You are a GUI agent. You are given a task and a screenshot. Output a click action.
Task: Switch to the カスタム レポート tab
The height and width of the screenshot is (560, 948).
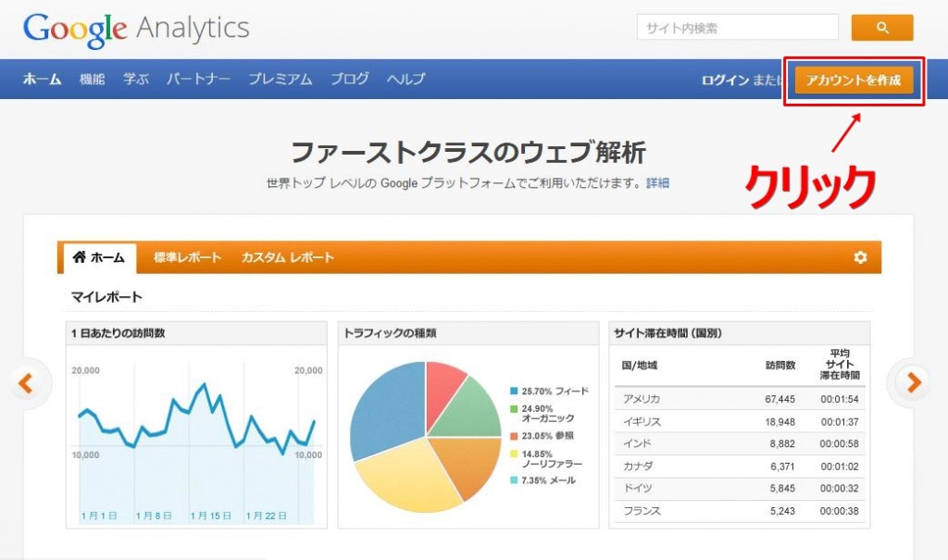(288, 257)
